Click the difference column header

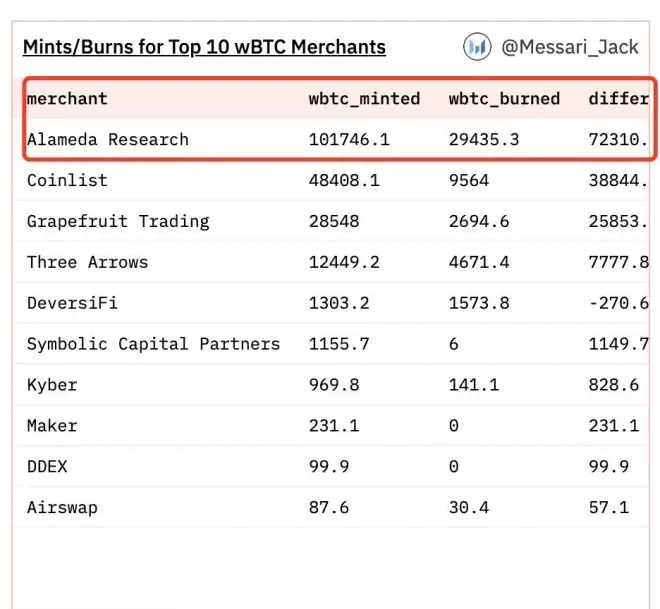click(619, 99)
